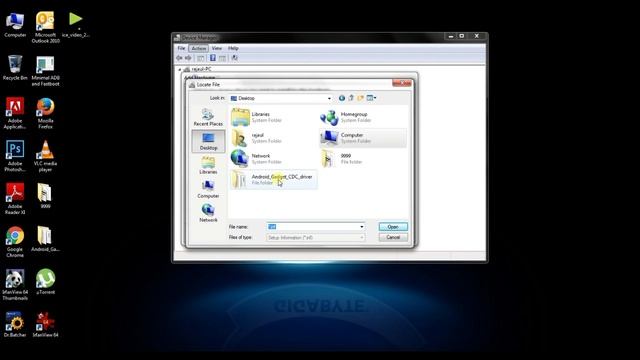
Task: Open the View Menu button in Locate File
Action: (371, 98)
